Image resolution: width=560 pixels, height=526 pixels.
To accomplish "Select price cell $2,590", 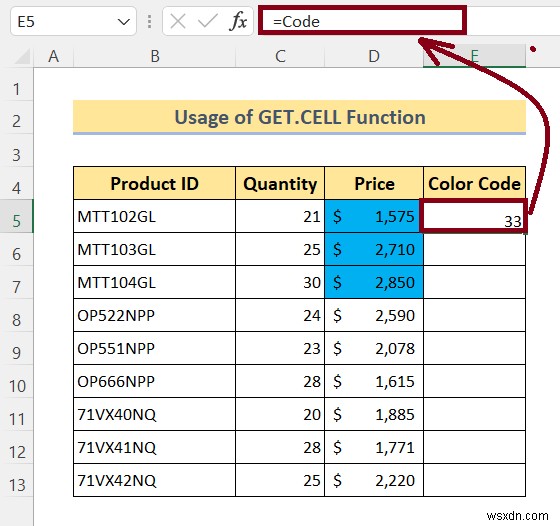I will [374, 315].
